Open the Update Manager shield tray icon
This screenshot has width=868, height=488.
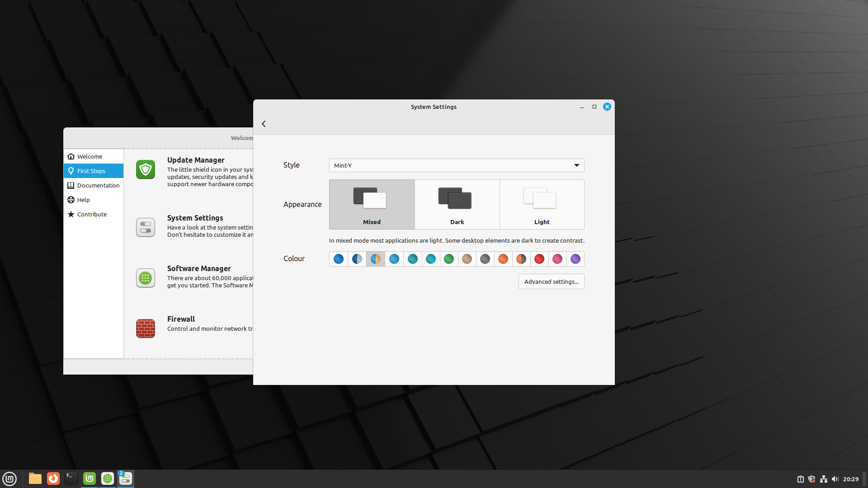[812, 479]
